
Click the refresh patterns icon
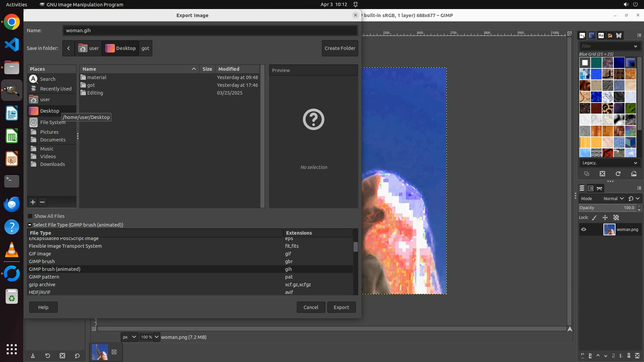pos(618,174)
